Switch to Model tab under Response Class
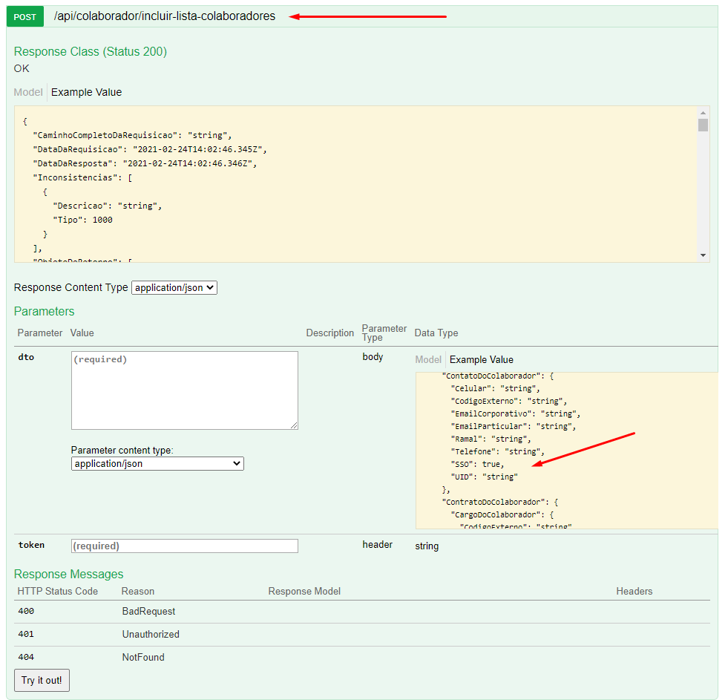This screenshot has height=700, width=728. (x=28, y=93)
